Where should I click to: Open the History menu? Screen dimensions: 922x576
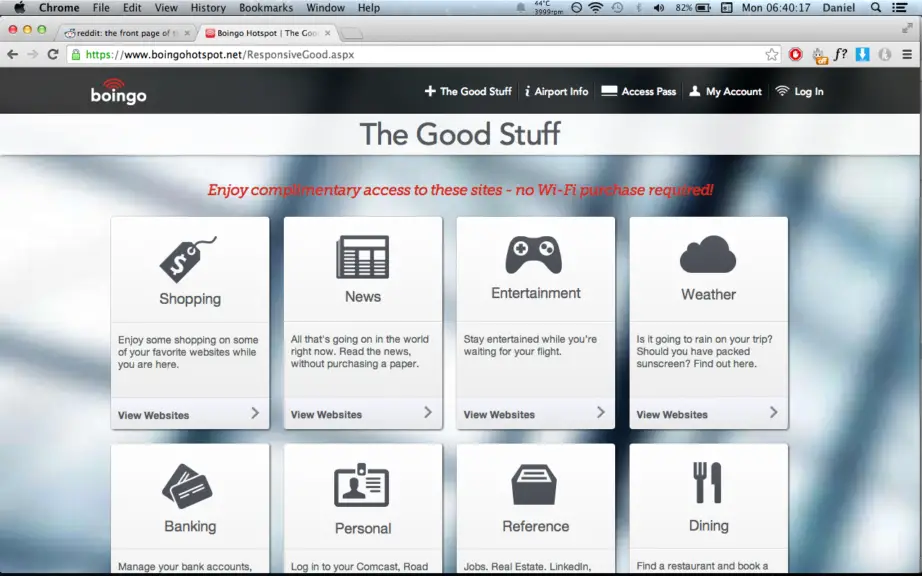(208, 8)
